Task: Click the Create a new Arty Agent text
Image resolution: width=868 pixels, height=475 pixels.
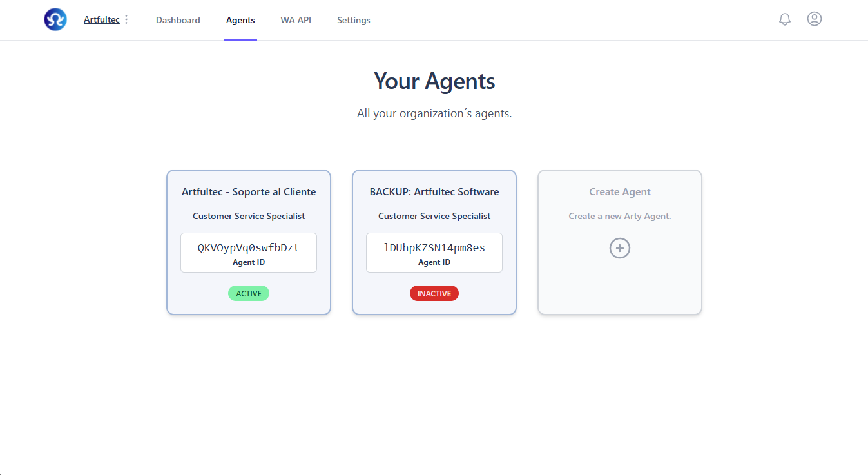Action: pos(619,216)
